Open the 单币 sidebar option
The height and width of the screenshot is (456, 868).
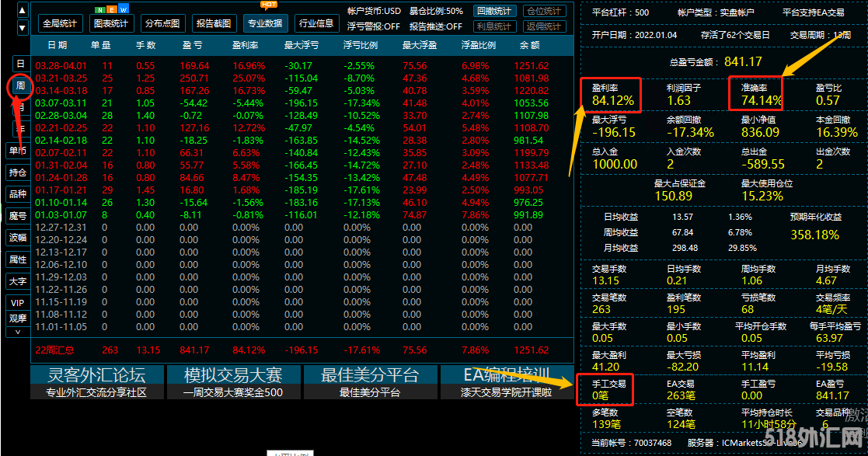18,150
